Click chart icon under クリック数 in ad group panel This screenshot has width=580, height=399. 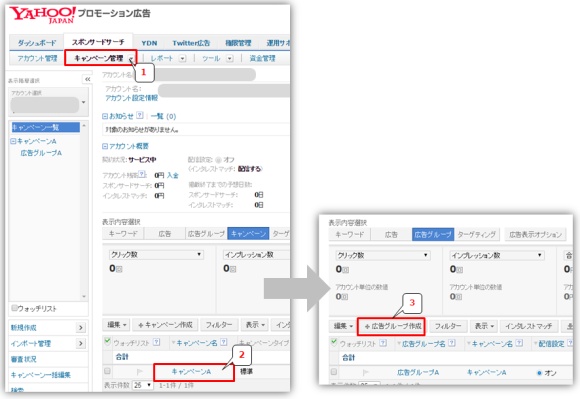pyautogui.click(x=345, y=270)
